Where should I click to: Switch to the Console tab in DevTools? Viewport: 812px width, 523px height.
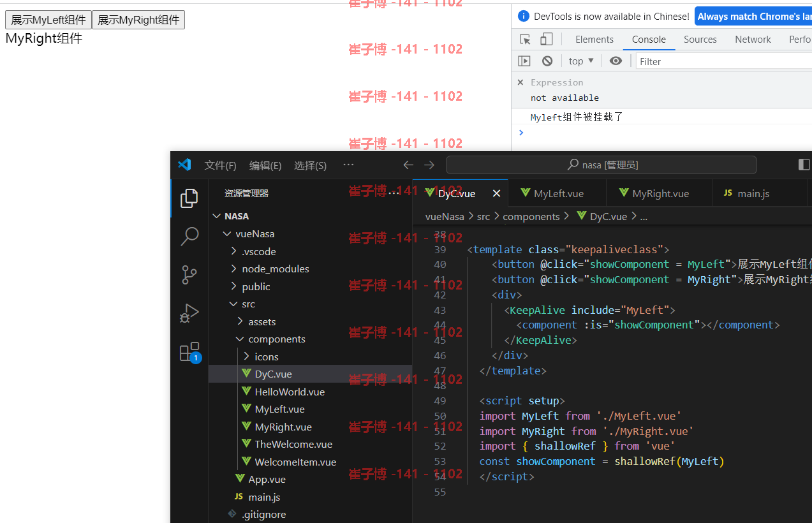point(649,40)
